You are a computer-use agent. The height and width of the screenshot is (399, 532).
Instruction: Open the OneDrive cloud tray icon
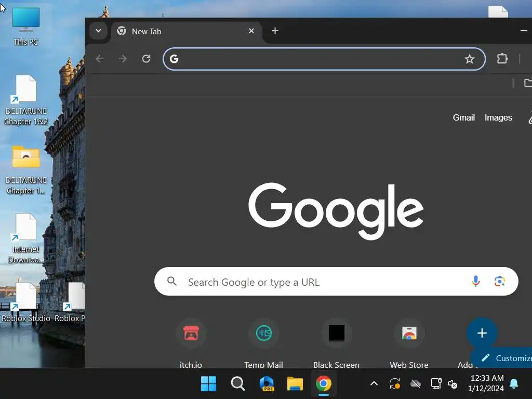pyautogui.click(x=415, y=384)
